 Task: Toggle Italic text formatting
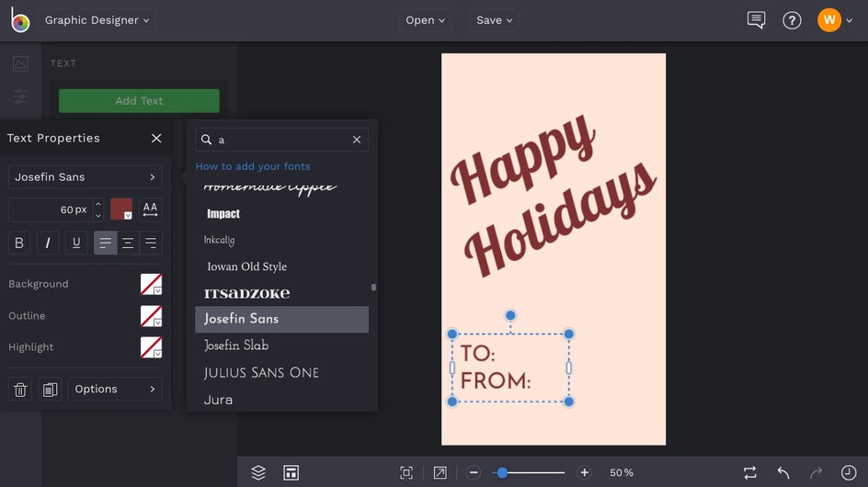pos(48,243)
